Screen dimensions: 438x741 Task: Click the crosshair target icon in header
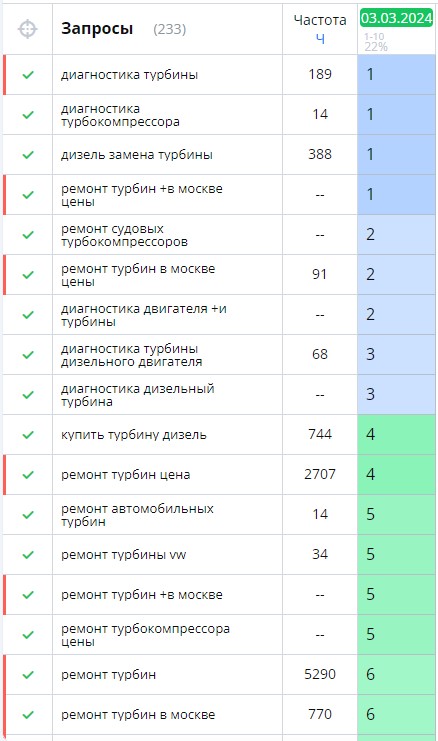pos(27,29)
